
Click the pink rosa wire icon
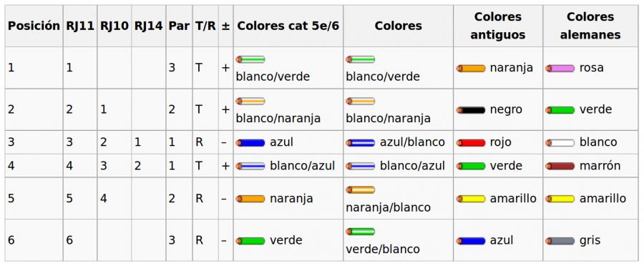click(560, 69)
